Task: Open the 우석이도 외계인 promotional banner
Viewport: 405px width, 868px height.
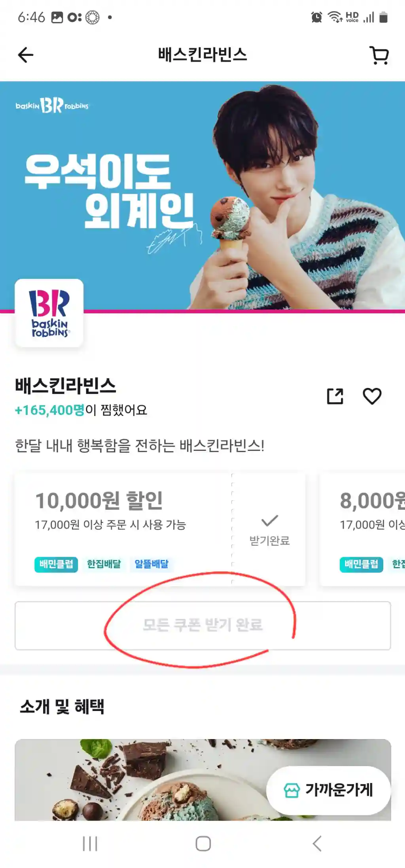Action: (x=202, y=196)
